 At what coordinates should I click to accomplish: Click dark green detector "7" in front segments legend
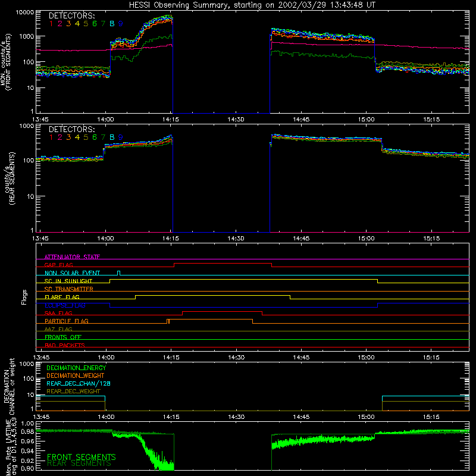[x=103, y=24]
